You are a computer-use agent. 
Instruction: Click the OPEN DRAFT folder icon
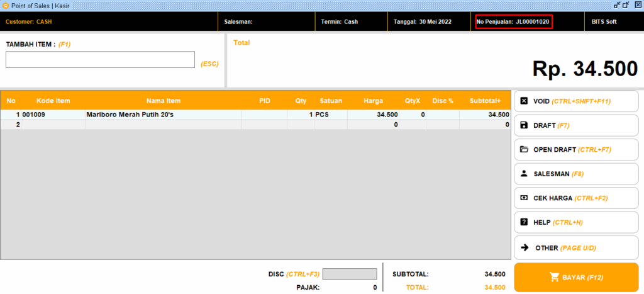point(524,150)
